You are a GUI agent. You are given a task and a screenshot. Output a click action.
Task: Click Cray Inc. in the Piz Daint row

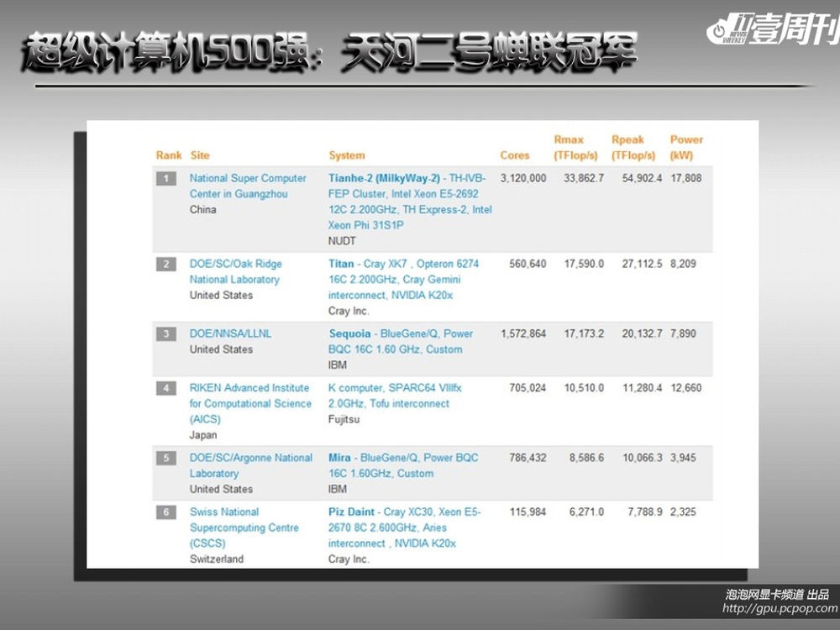[349, 559]
